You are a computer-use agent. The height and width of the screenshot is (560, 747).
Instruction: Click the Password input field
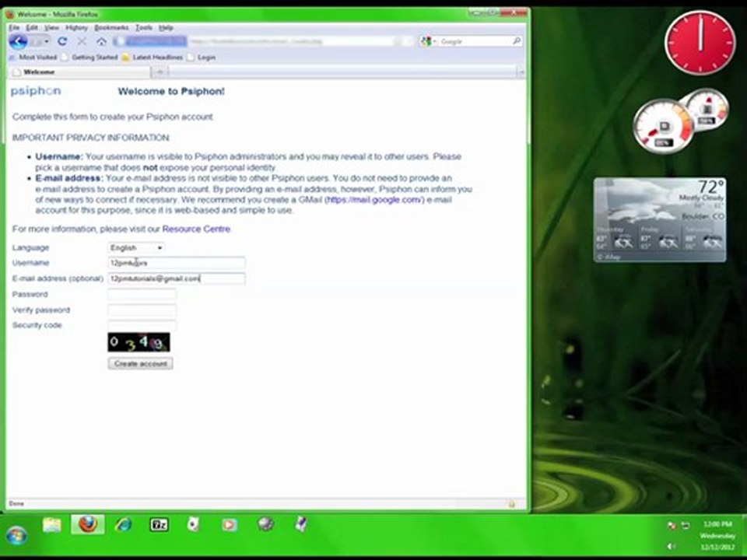[142, 294]
